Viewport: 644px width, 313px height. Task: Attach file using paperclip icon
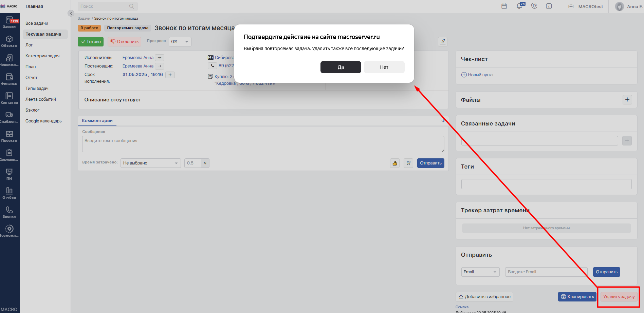pos(408,163)
